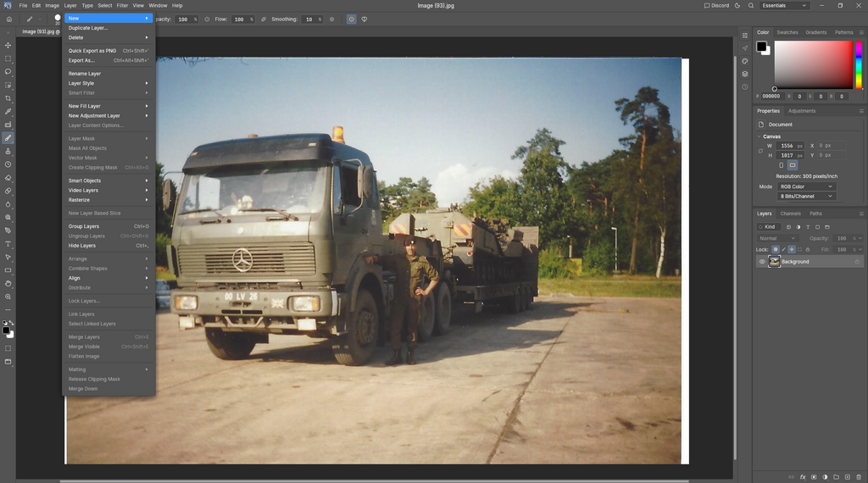
Task: Toggle portrait canvas orientation button
Action: pos(781,165)
